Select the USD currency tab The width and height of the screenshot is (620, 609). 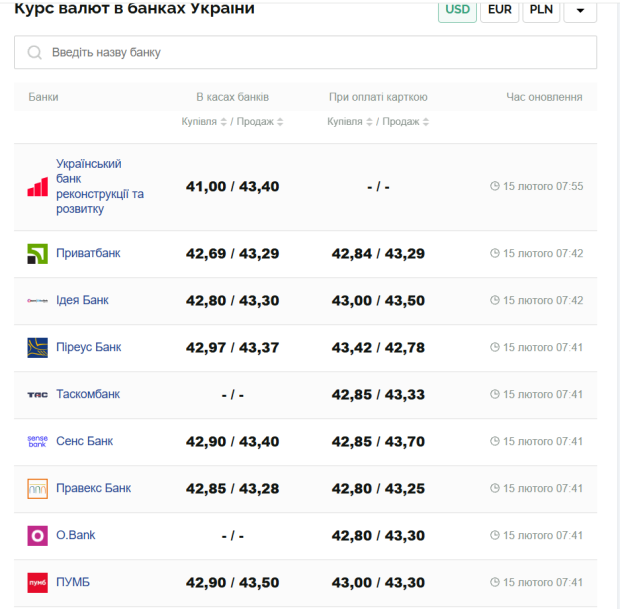pos(457,10)
